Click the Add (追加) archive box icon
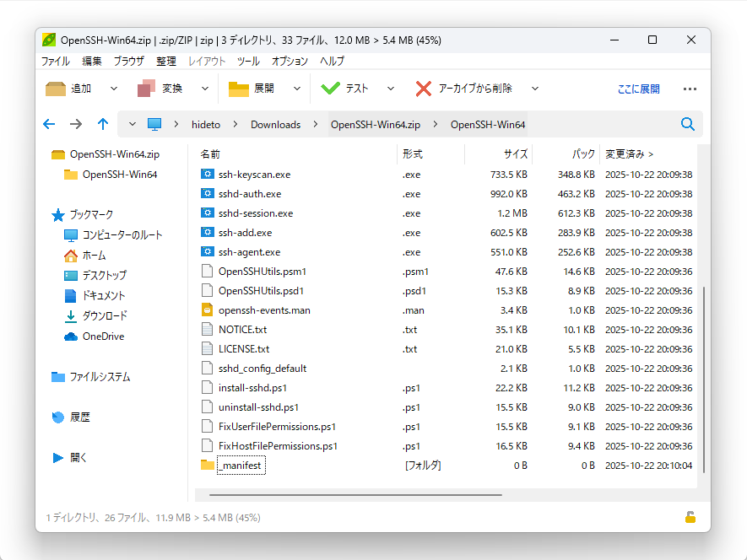This screenshot has height=560, width=747. [55, 89]
